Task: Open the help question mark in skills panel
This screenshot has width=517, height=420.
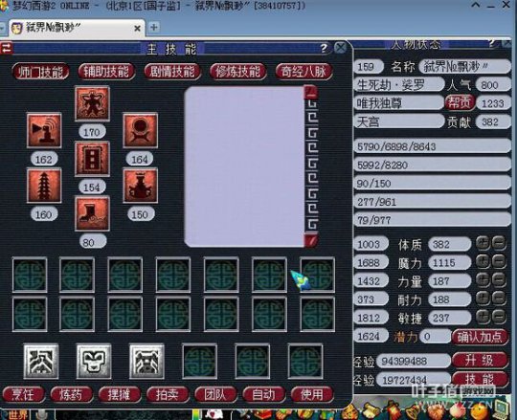Action: [x=324, y=49]
